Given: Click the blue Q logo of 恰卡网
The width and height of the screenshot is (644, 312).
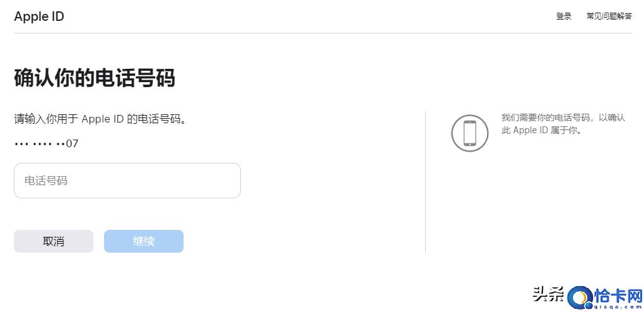Looking at the screenshot, I should 580,298.
